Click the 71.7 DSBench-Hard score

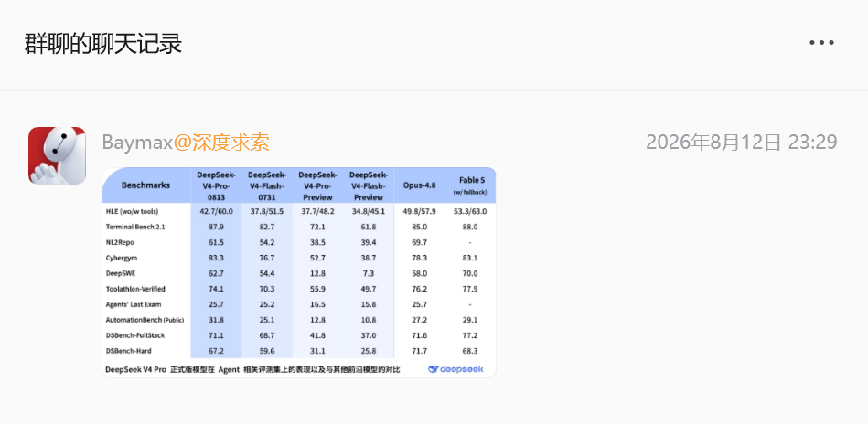click(420, 351)
